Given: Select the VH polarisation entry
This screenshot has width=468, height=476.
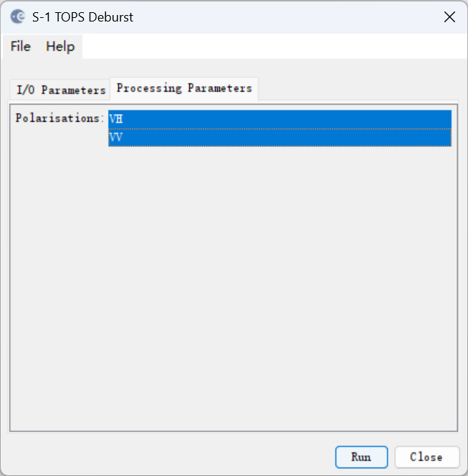Looking at the screenshot, I should point(280,119).
